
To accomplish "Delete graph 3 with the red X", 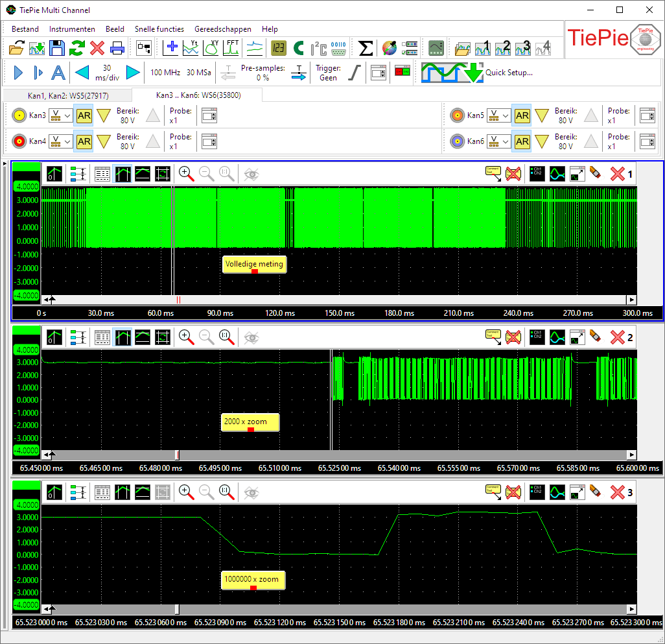I will [x=618, y=492].
